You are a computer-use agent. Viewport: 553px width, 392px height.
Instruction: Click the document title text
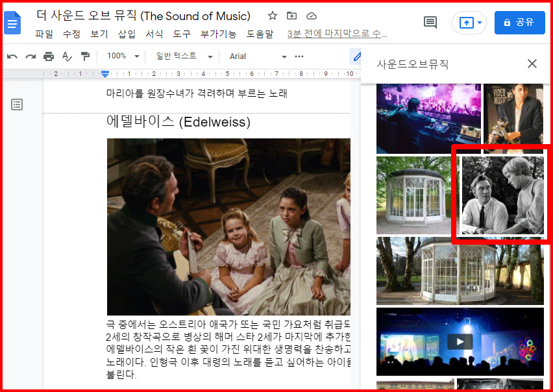(x=143, y=16)
